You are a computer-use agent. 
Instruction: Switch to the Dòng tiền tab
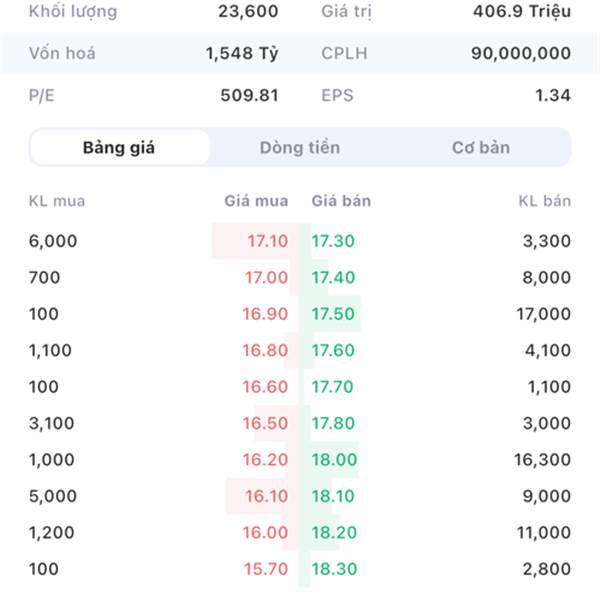[x=300, y=148]
